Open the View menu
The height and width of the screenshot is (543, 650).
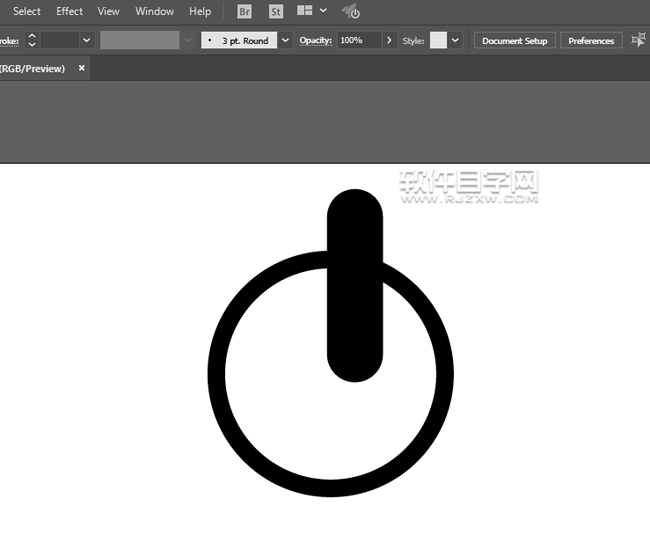coord(108,12)
